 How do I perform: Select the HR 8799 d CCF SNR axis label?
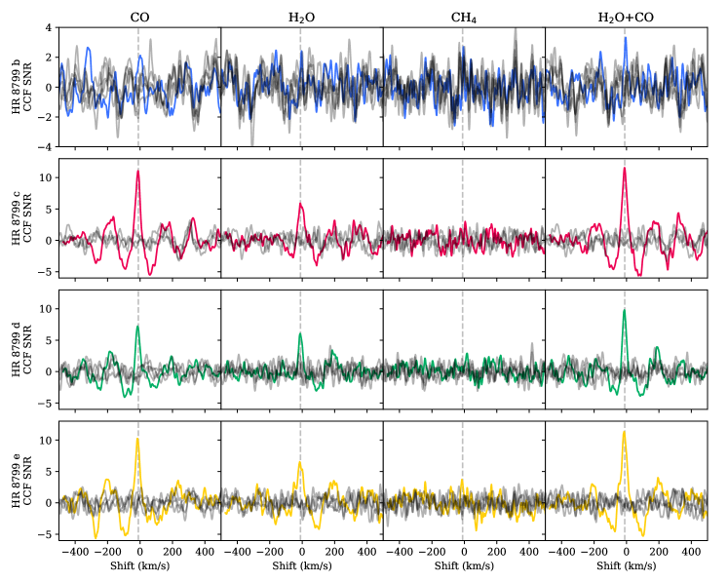[x=22, y=349]
